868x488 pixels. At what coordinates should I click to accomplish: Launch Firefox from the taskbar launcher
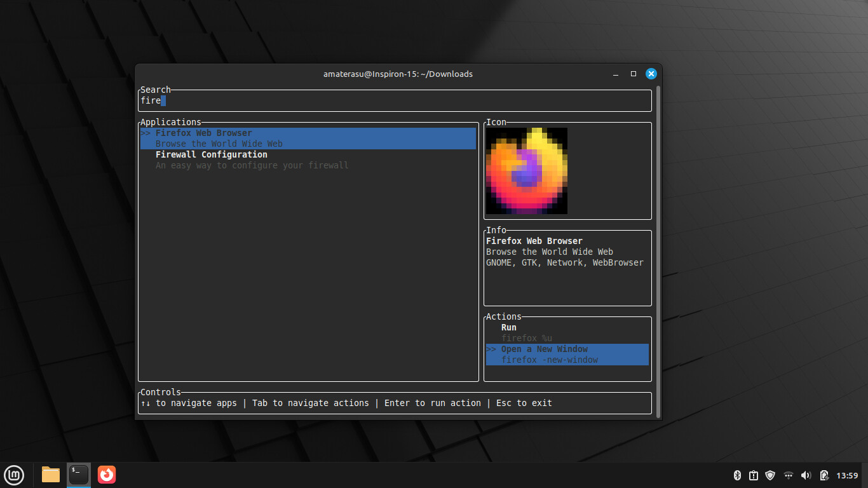pos(107,475)
